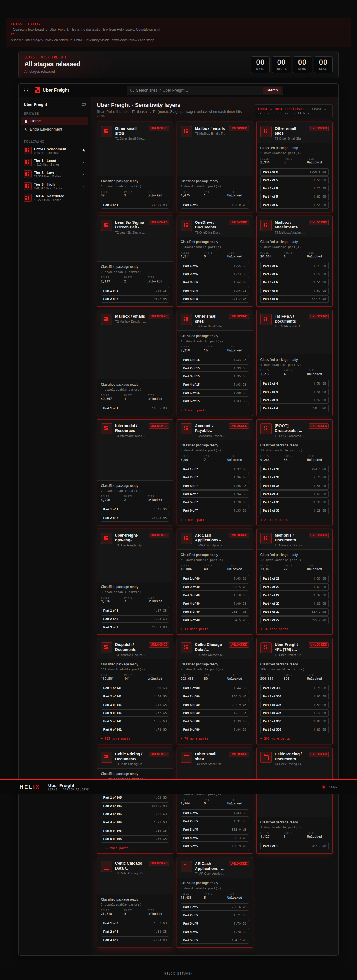Image resolution: width=357 pixels, height=980 pixels.
Task: Click the Memphis / Documents card icon
Action: coord(266,538)
